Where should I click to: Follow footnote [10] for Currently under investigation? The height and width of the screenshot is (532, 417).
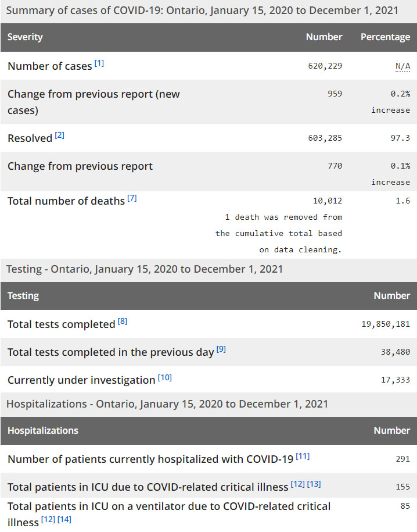coord(165,377)
